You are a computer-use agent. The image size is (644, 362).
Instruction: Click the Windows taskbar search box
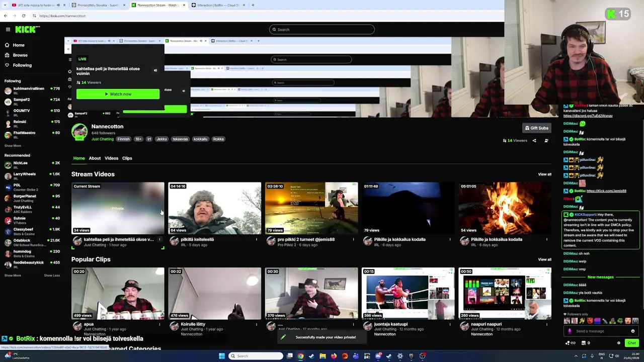click(x=256, y=356)
